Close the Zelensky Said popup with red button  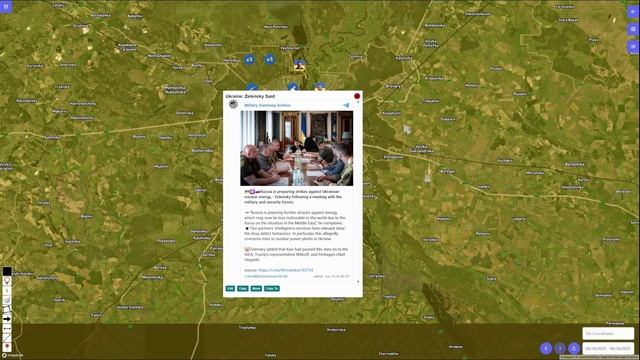click(x=357, y=96)
